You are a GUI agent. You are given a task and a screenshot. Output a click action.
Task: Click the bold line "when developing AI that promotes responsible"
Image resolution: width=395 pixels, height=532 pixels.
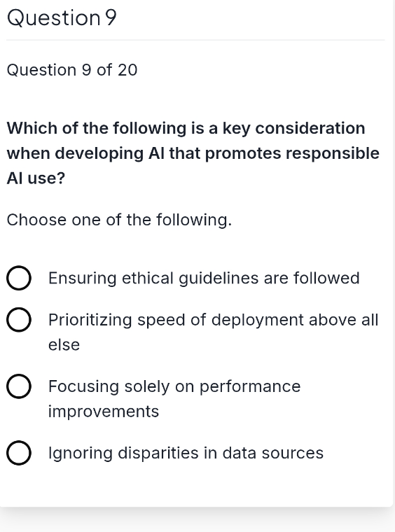[x=193, y=153]
